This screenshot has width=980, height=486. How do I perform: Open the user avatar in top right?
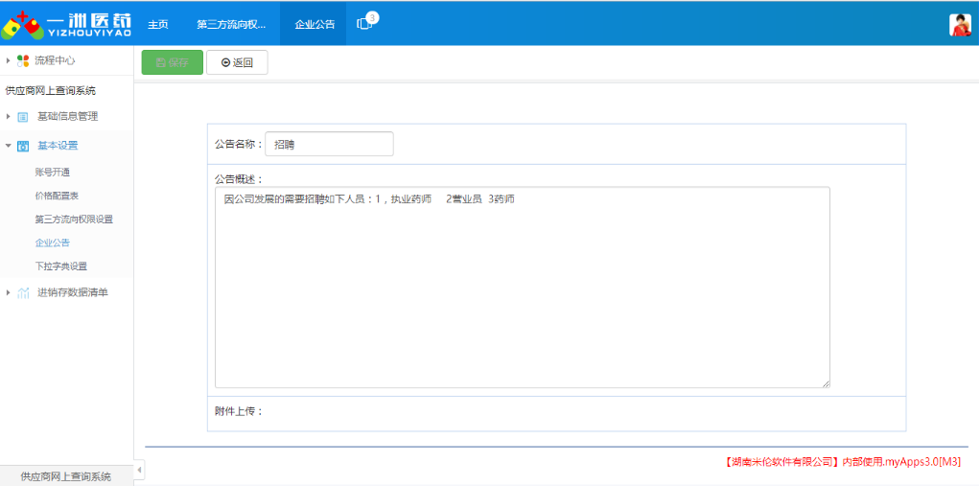[x=960, y=25]
